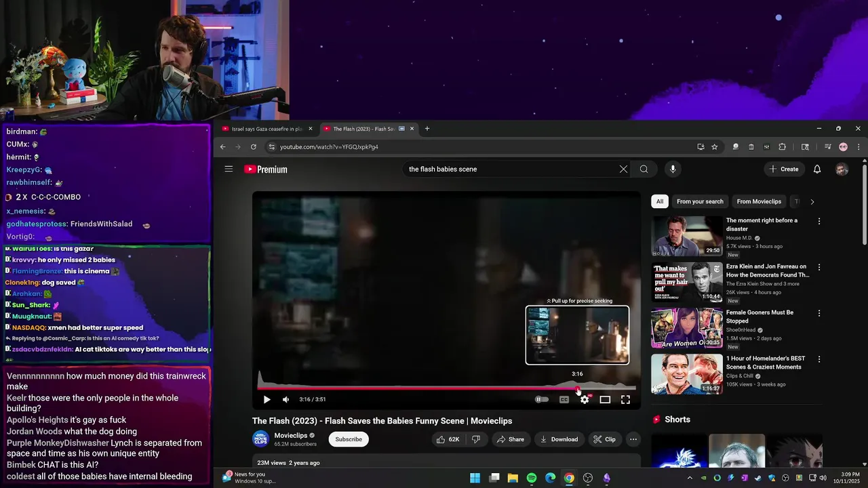
Task: Go back in browser history
Action: click(x=222, y=147)
